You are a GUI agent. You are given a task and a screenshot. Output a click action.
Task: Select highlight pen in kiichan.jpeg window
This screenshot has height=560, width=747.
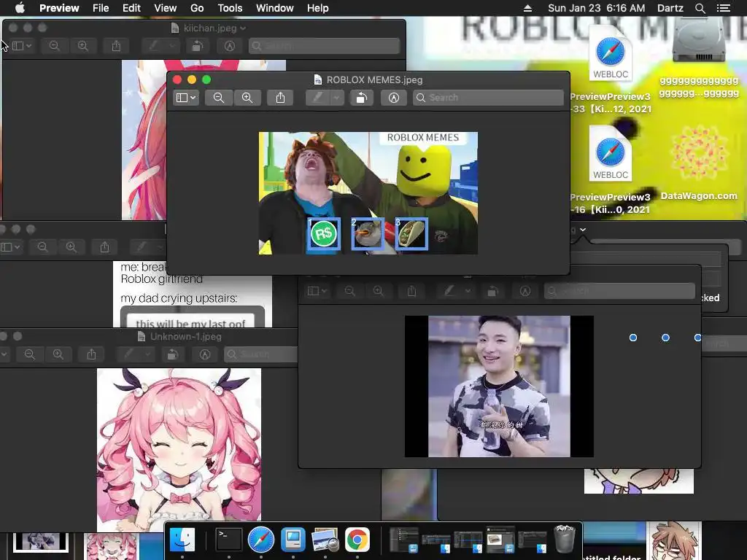(x=153, y=46)
